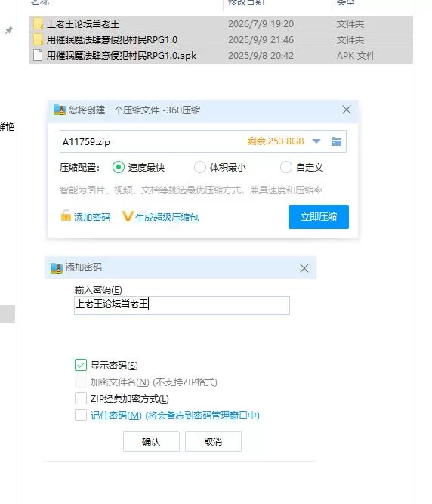Image resolution: width=432 pixels, height=504 pixels.
Task: Click the folder icon for 上老王论坛当老王
Action: pos(38,23)
